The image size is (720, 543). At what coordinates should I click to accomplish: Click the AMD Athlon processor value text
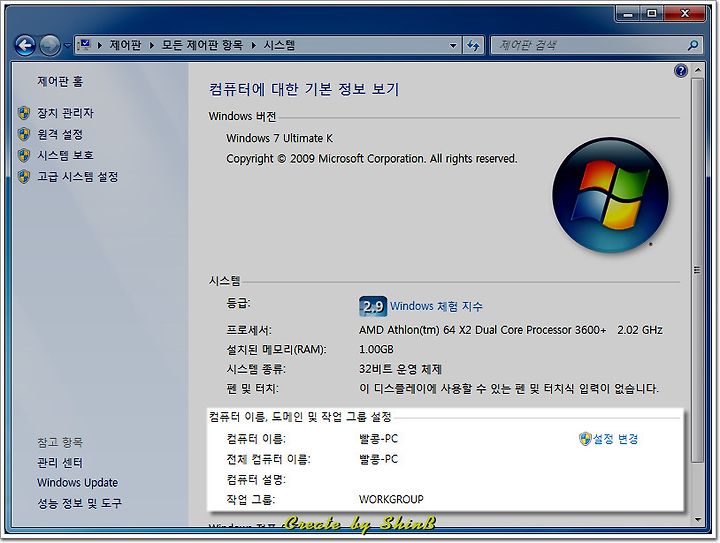(511, 330)
